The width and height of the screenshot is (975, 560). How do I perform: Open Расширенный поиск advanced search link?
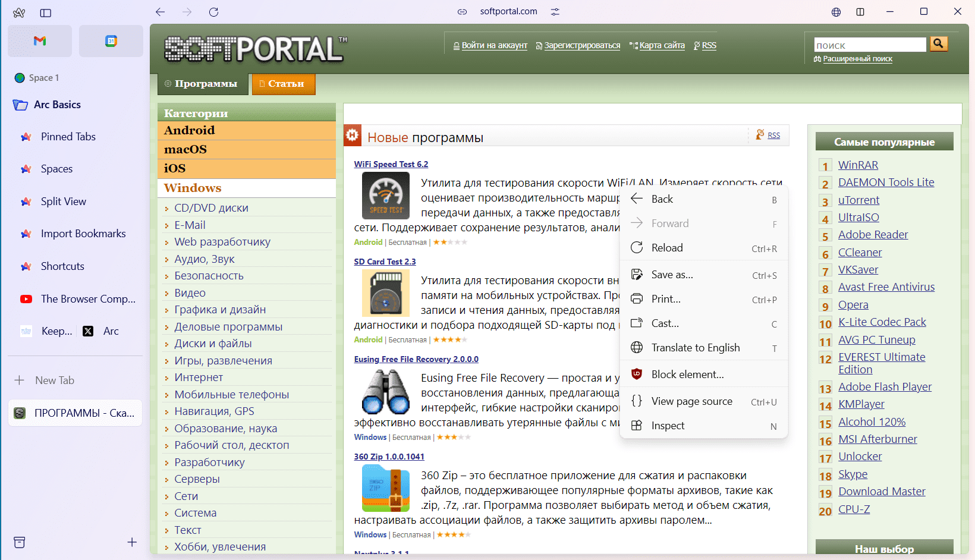(x=858, y=59)
